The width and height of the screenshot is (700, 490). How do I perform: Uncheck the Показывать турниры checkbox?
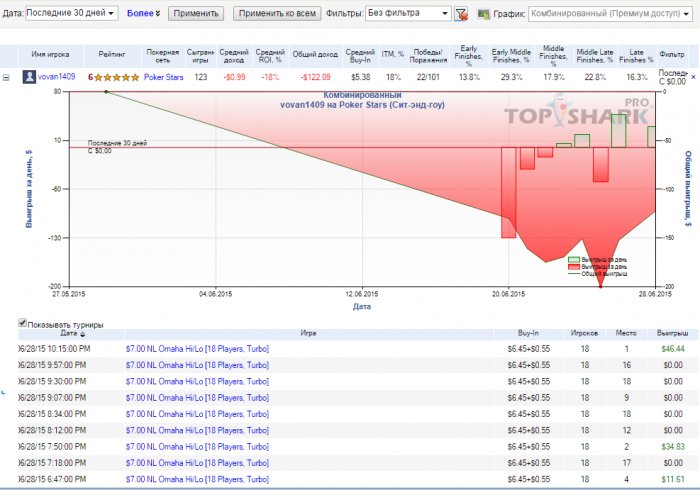(23, 323)
